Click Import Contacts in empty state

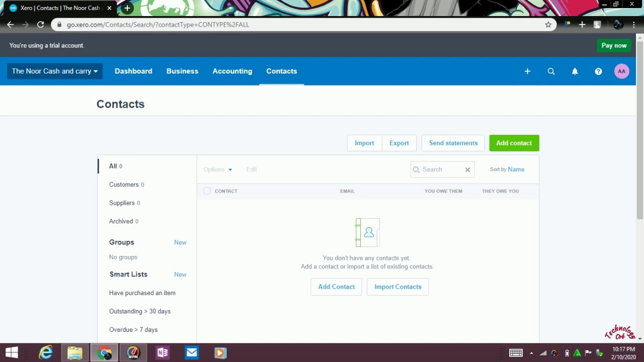pos(397,287)
